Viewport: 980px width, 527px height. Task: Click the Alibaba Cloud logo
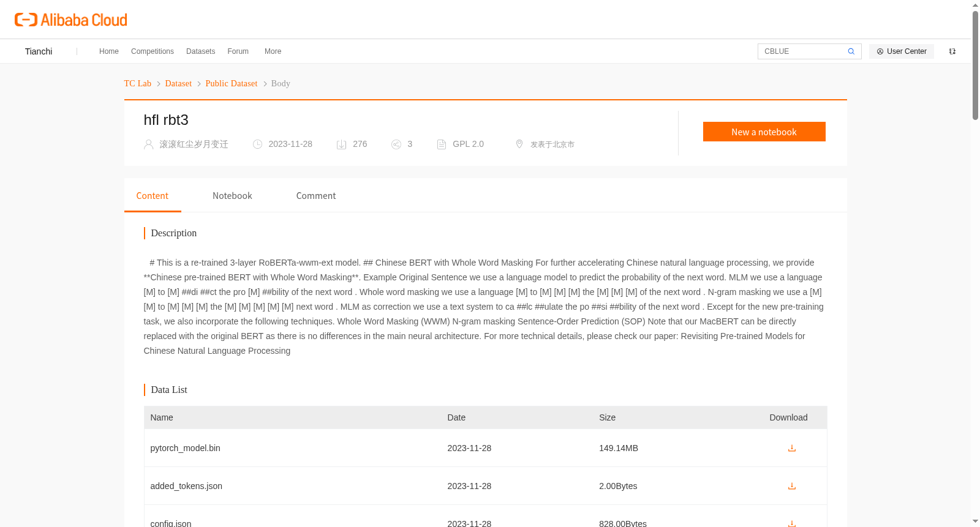pos(71,20)
